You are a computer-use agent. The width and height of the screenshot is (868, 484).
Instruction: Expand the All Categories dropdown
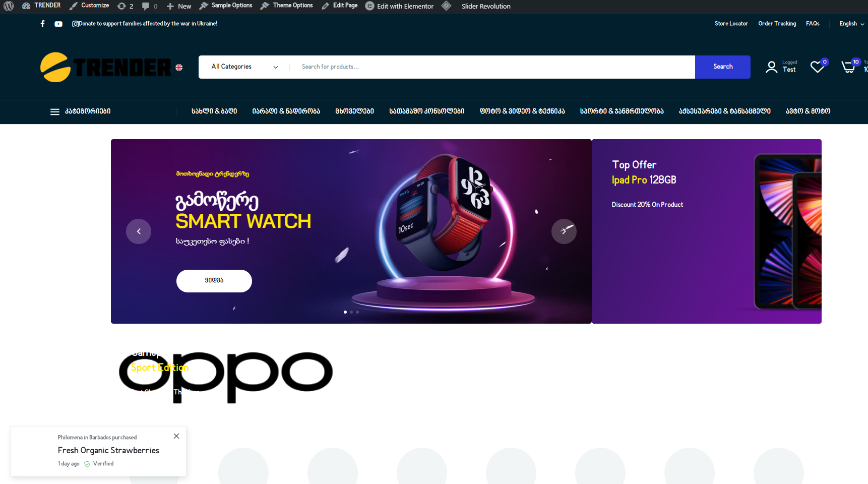(x=244, y=67)
